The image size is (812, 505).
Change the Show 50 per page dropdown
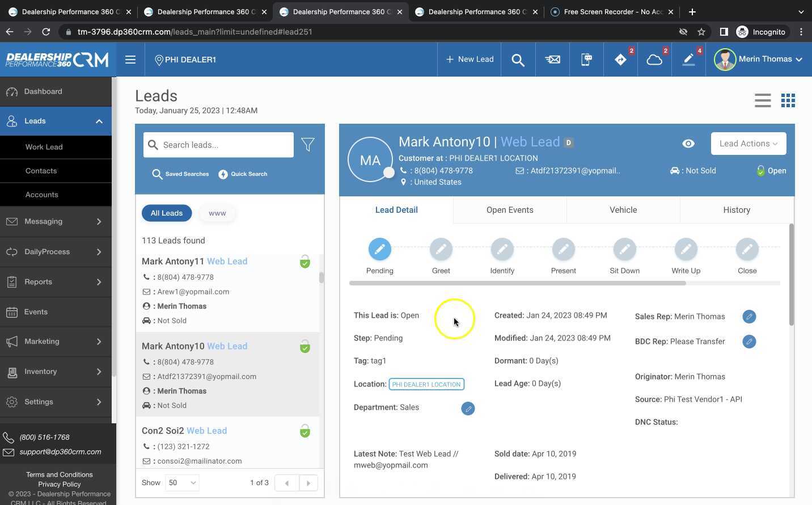pos(182,483)
